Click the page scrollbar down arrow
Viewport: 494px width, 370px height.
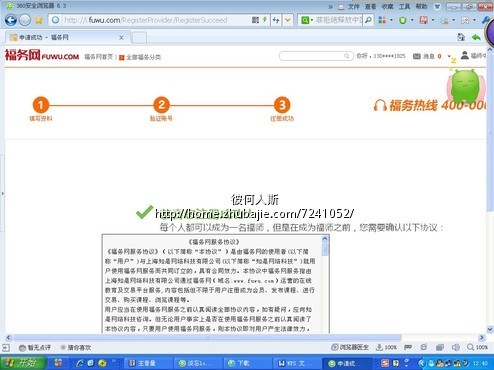490,329
